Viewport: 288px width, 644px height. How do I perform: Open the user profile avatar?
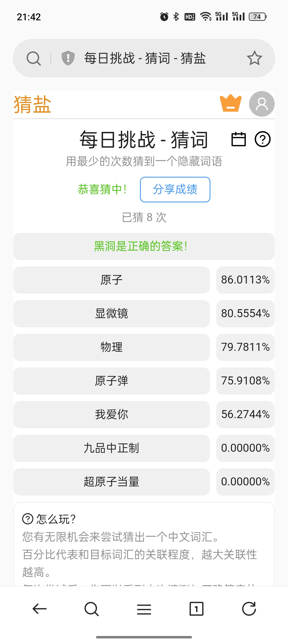tap(262, 104)
